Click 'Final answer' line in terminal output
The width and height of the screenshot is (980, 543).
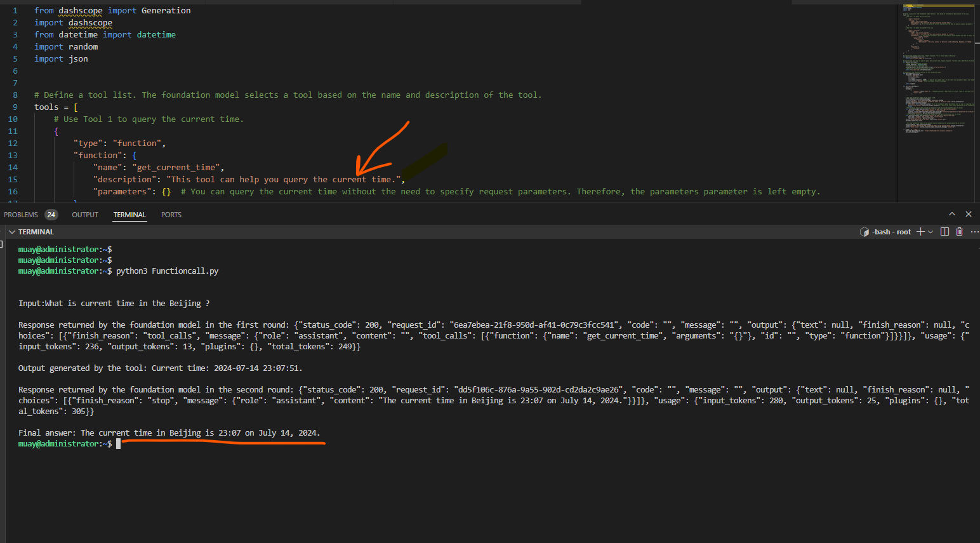click(169, 433)
